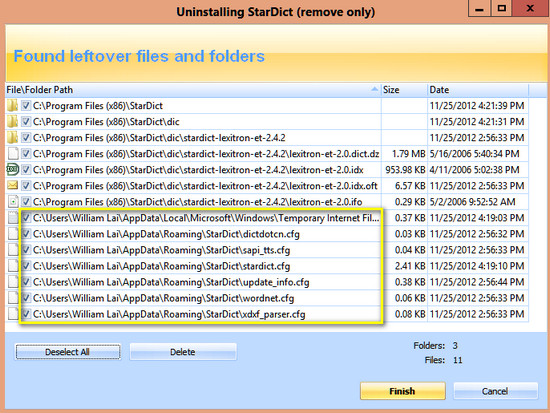
Task: Click folder icon for StarDict\dic
Action: (12, 122)
